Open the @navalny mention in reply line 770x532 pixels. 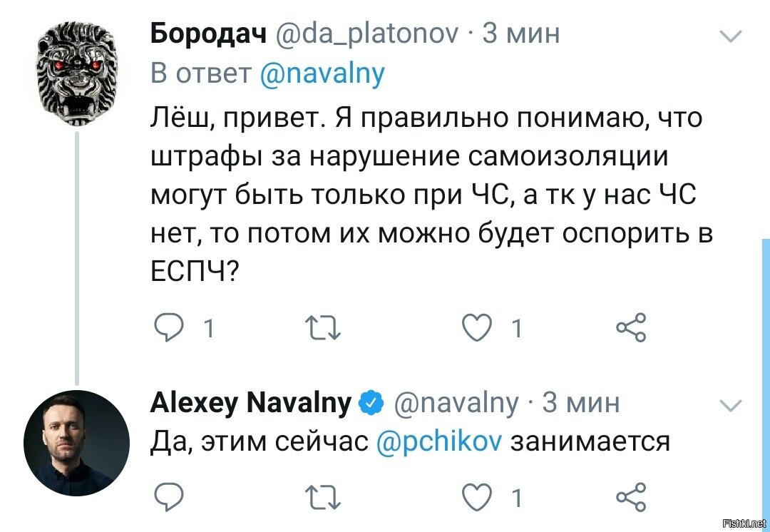click(x=321, y=73)
